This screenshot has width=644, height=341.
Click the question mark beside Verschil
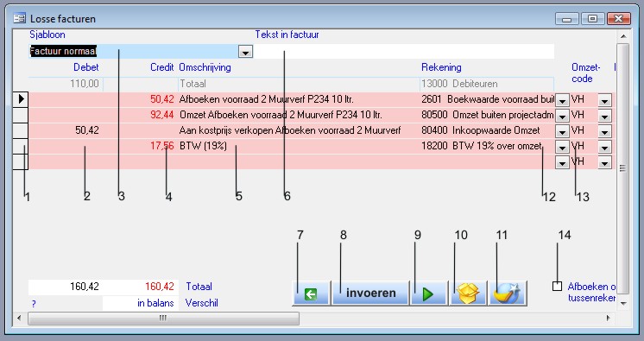pyautogui.click(x=34, y=304)
